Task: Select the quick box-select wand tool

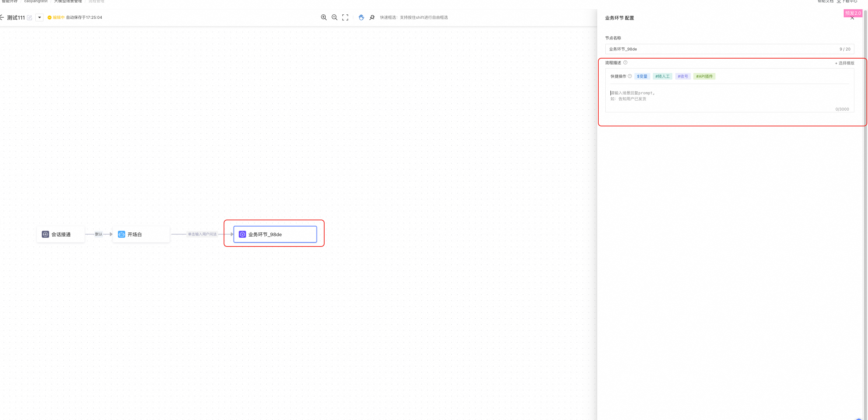Action: [x=372, y=17]
